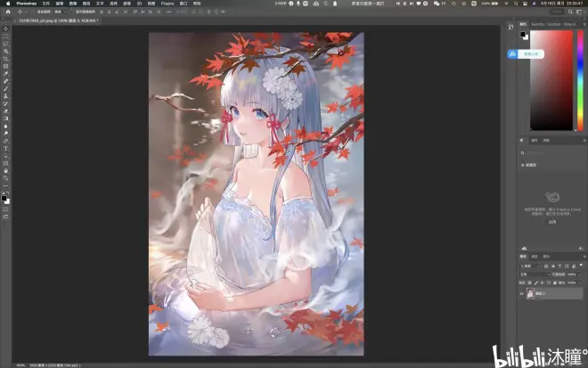Click the 新建库 create library button
Image resolution: width=588 pixels, height=368 pixels.
click(528, 165)
